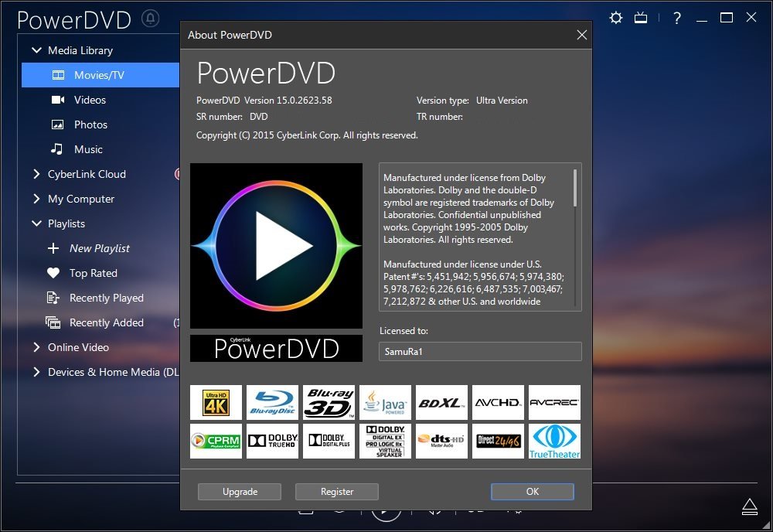The image size is (773, 532).
Task: Click the Ultra Version text
Action: pos(502,101)
